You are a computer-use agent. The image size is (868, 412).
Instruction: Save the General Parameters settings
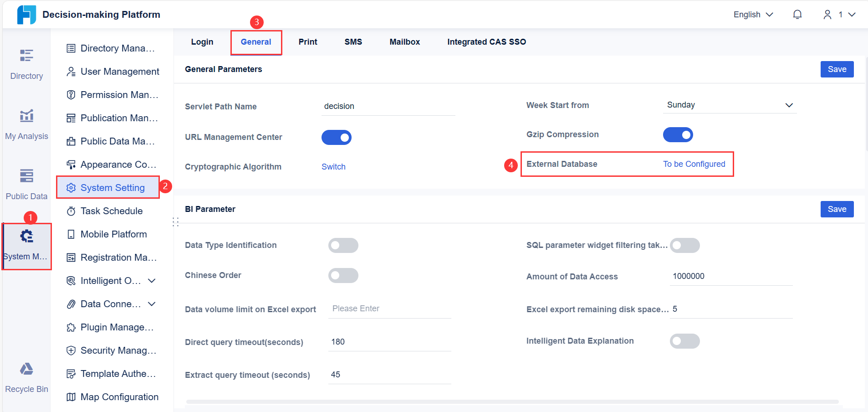(837, 69)
